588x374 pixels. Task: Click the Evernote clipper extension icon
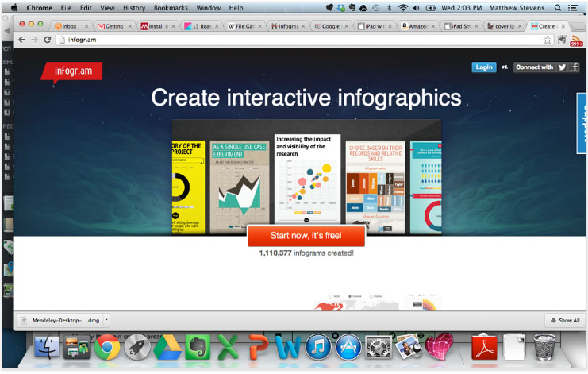(x=562, y=40)
